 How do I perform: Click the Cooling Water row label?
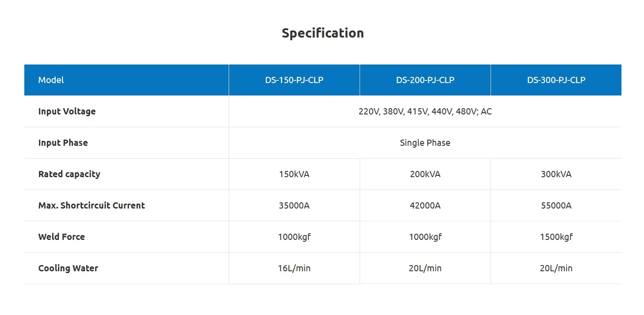tap(68, 268)
